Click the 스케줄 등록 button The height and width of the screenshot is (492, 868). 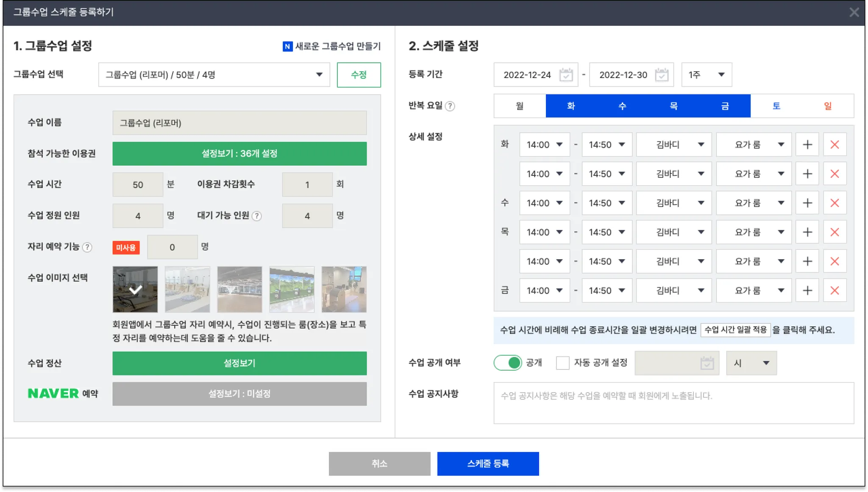tap(488, 464)
